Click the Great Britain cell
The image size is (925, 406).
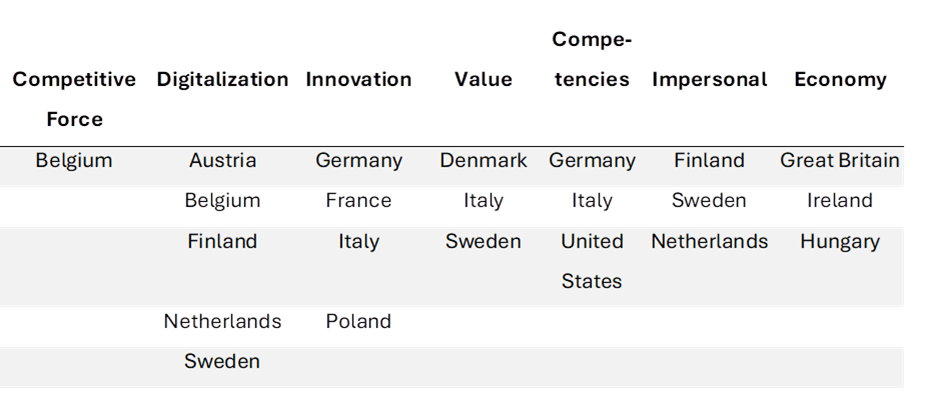(x=840, y=160)
